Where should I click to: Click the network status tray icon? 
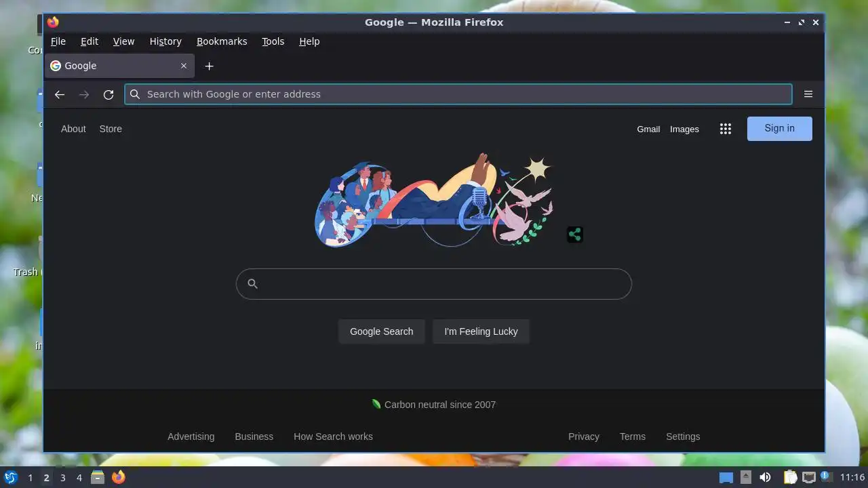[809, 477]
